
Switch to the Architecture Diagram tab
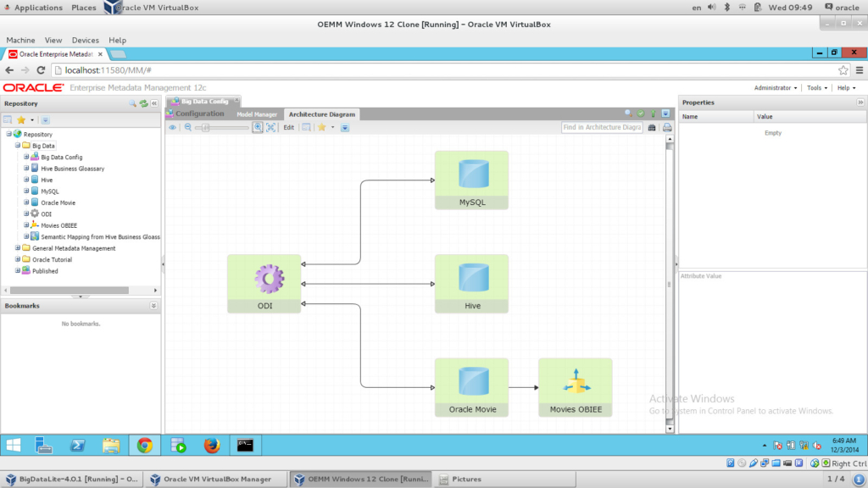coord(321,114)
